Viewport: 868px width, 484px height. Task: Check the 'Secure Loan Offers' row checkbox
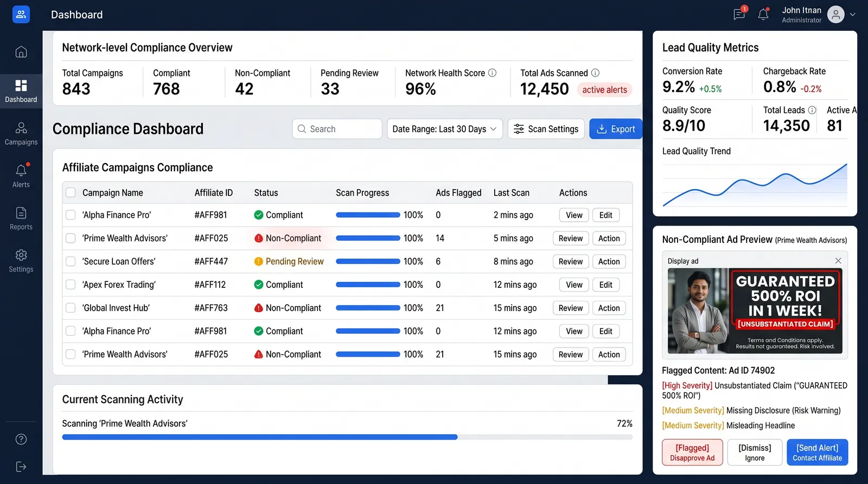[71, 261]
